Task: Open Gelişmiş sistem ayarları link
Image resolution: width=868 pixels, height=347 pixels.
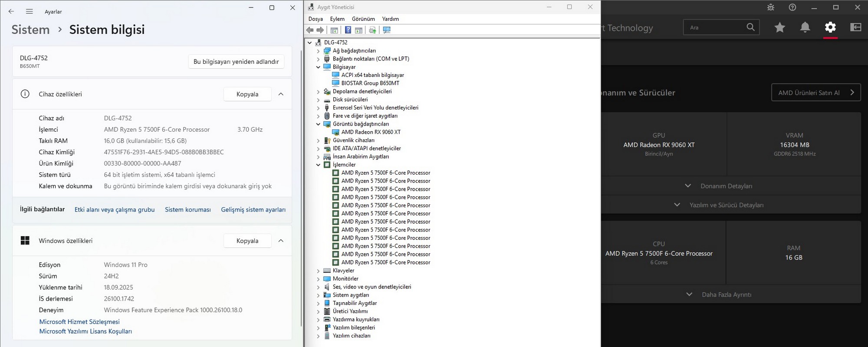Action: [253, 210]
